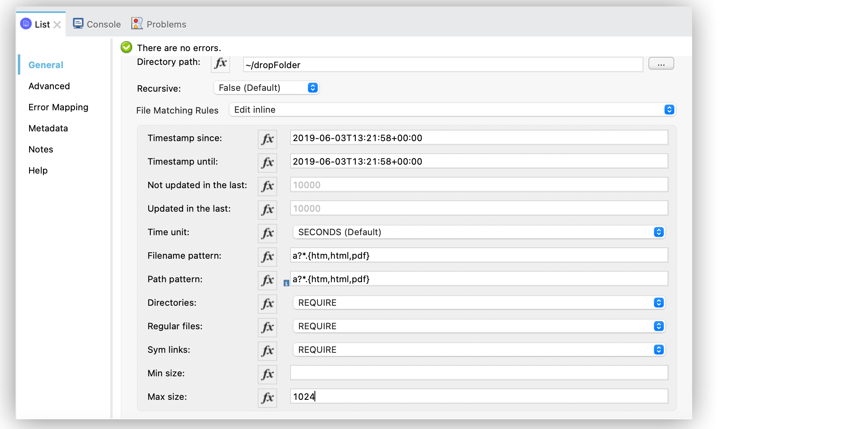Open the Notes section
868x429 pixels.
coord(41,149)
